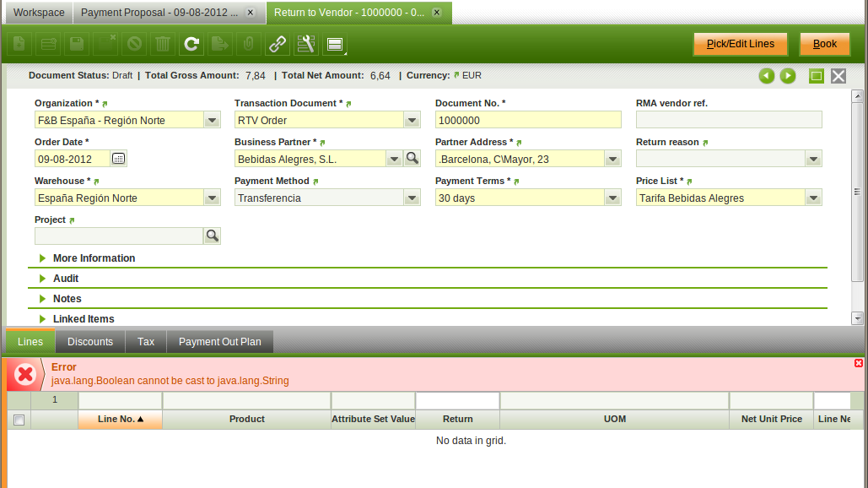Open the personalization wrench icon
The image size is (868, 488).
[305, 44]
